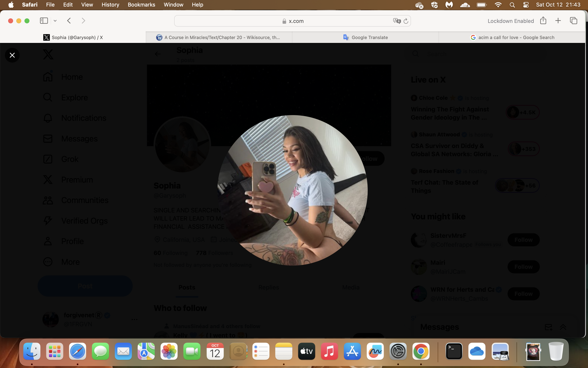588x368 pixels.
Task: Show the Safari tab overview
Action: coord(574,21)
